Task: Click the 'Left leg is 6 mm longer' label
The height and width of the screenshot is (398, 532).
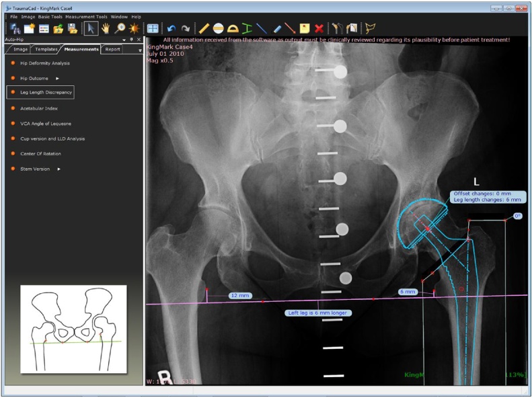Action: [x=318, y=313]
